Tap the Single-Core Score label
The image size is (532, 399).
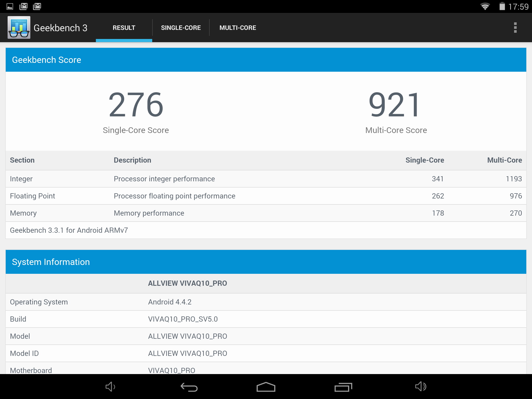click(x=136, y=130)
